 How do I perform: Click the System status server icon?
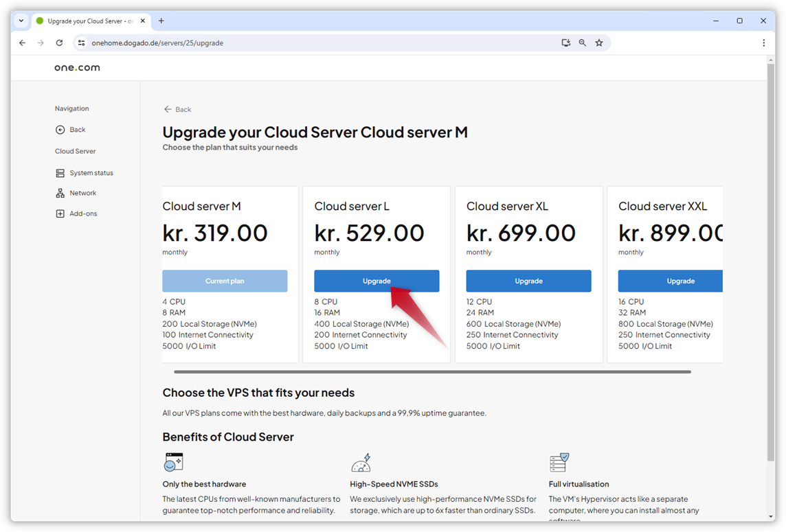[60, 173]
